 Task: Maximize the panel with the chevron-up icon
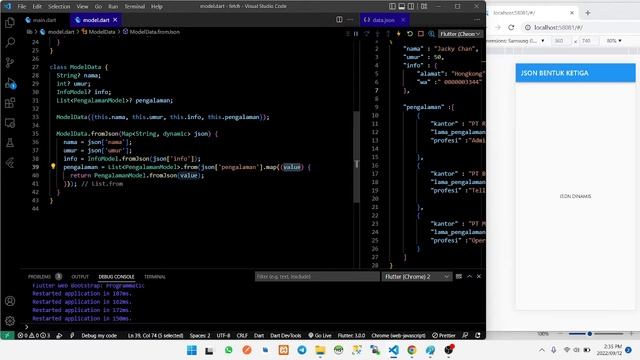[469, 277]
